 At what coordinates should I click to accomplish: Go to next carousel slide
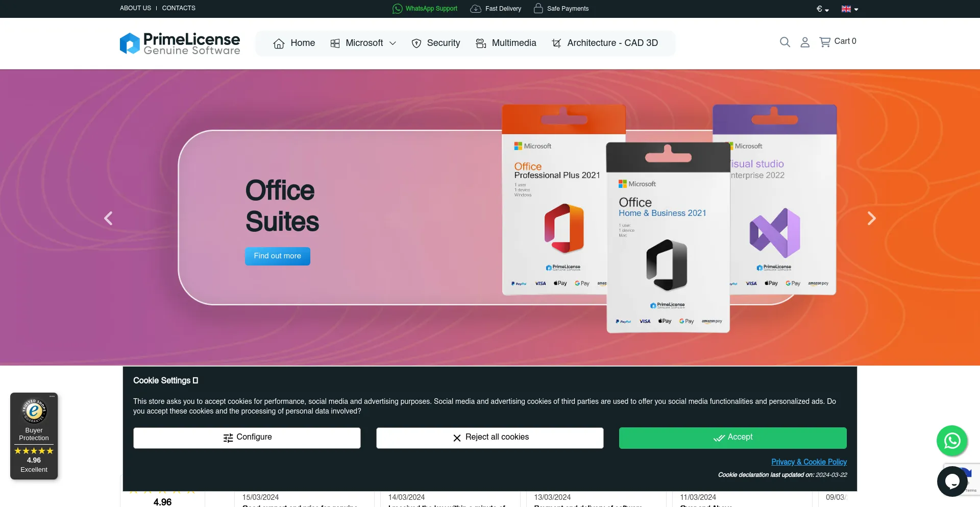871,219
